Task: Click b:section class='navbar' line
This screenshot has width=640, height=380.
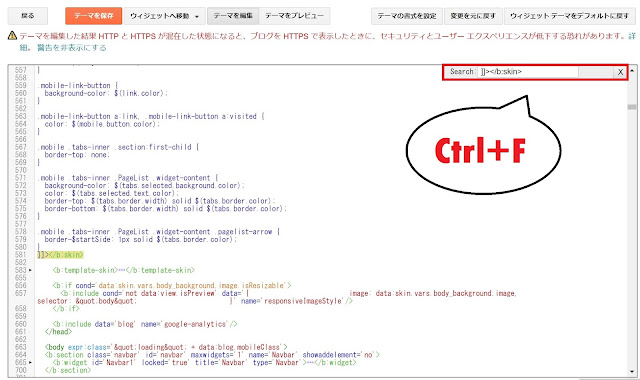Action: pyautogui.click(x=212, y=355)
